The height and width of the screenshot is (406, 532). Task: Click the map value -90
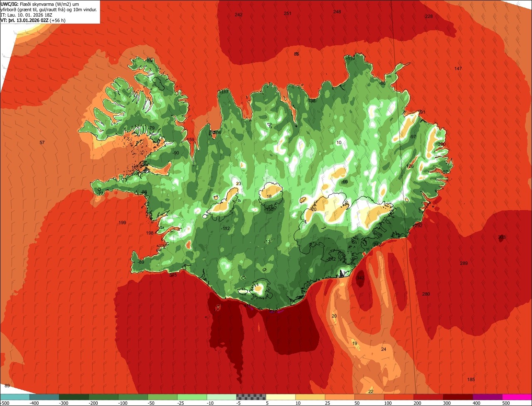coord(176,153)
